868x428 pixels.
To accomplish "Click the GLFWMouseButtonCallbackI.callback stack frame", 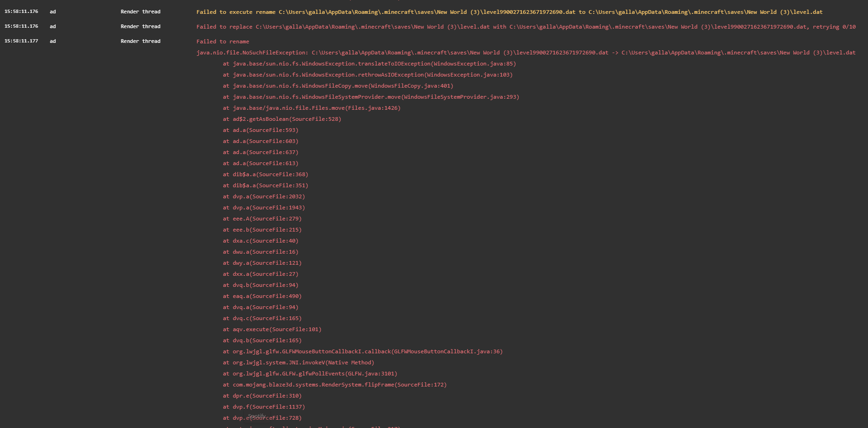I will (363, 351).
